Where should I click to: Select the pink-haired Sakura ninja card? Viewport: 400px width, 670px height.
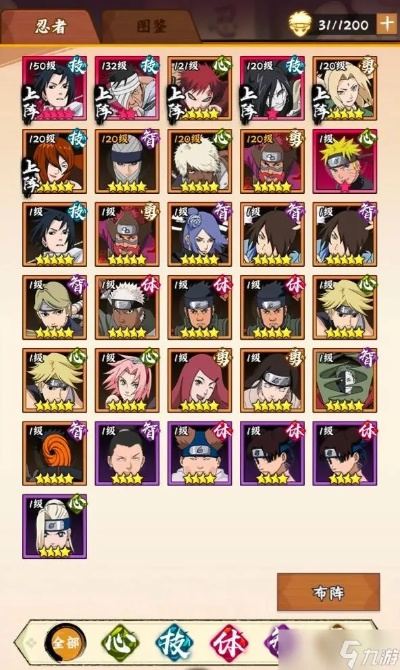[127, 380]
